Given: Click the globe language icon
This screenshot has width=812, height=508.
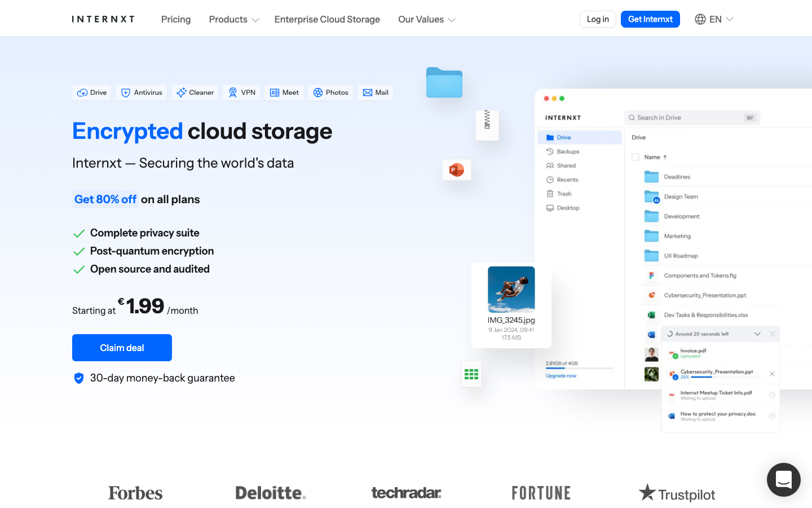Looking at the screenshot, I should 700,19.
